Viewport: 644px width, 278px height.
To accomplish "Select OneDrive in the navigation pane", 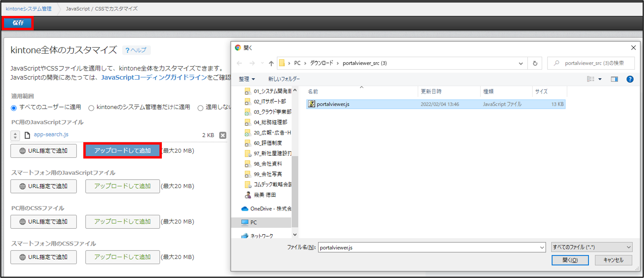I will tap(266, 209).
